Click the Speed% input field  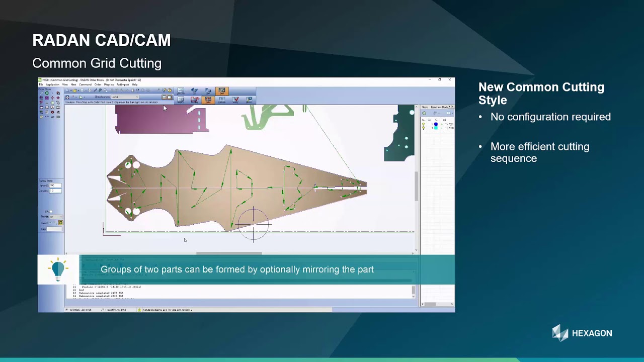[x=55, y=186]
